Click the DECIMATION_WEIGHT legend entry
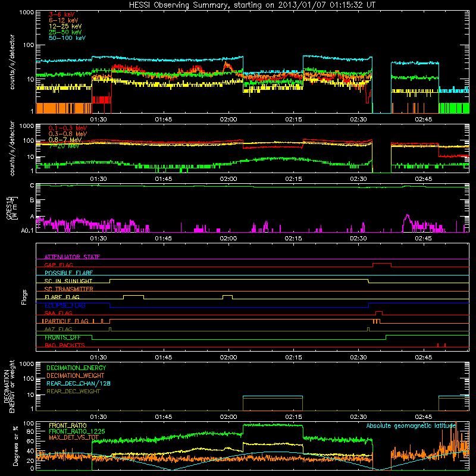 point(76,376)
